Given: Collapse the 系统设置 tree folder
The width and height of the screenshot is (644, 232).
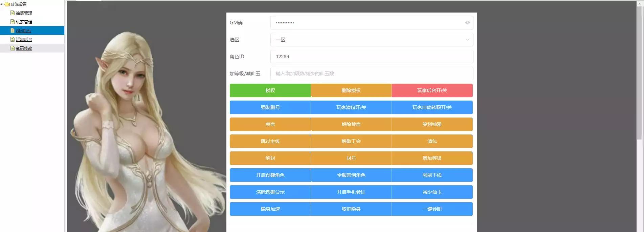Looking at the screenshot, I should click(2, 4).
